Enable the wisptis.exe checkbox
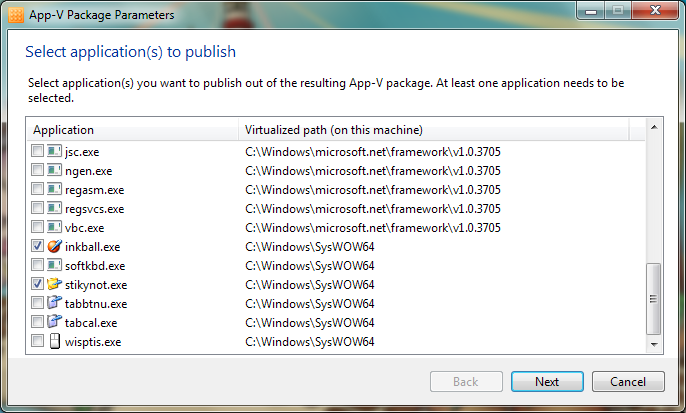The width and height of the screenshot is (686, 413). pyautogui.click(x=38, y=341)
